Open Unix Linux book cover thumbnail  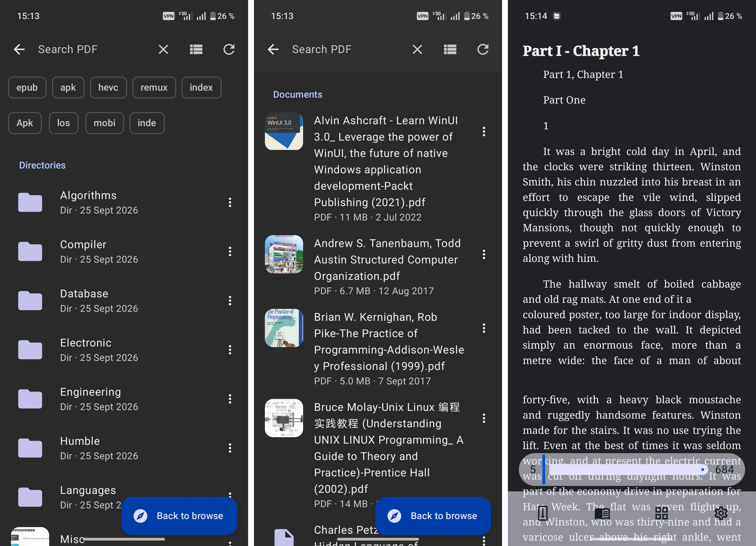(x=284, y=418)
